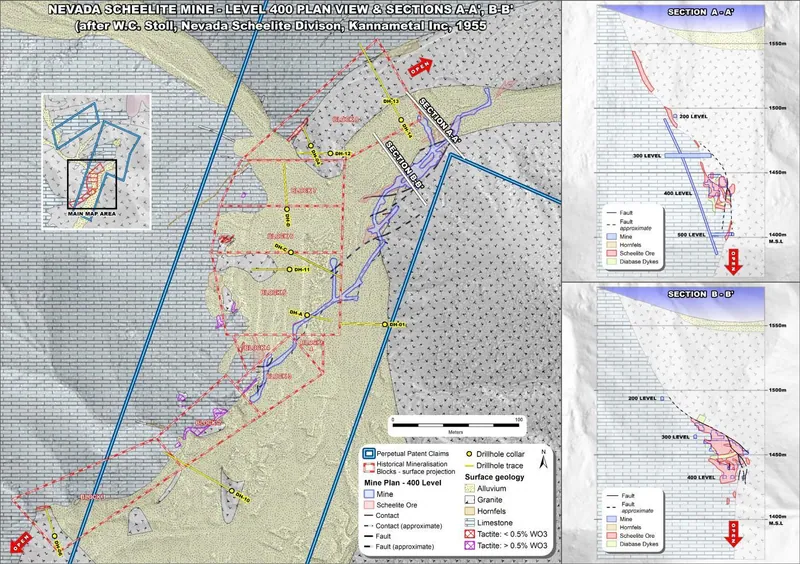Click the SECTION A-A' line label on the map

pyautogui.click(x=440, y=121)
